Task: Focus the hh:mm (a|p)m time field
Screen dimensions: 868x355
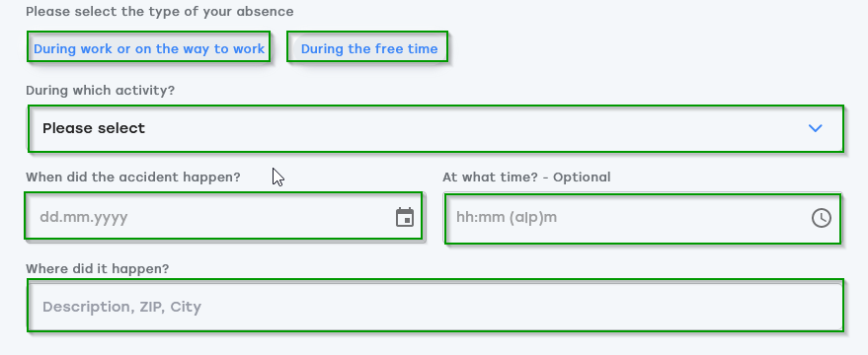Action: click(643, 218)
